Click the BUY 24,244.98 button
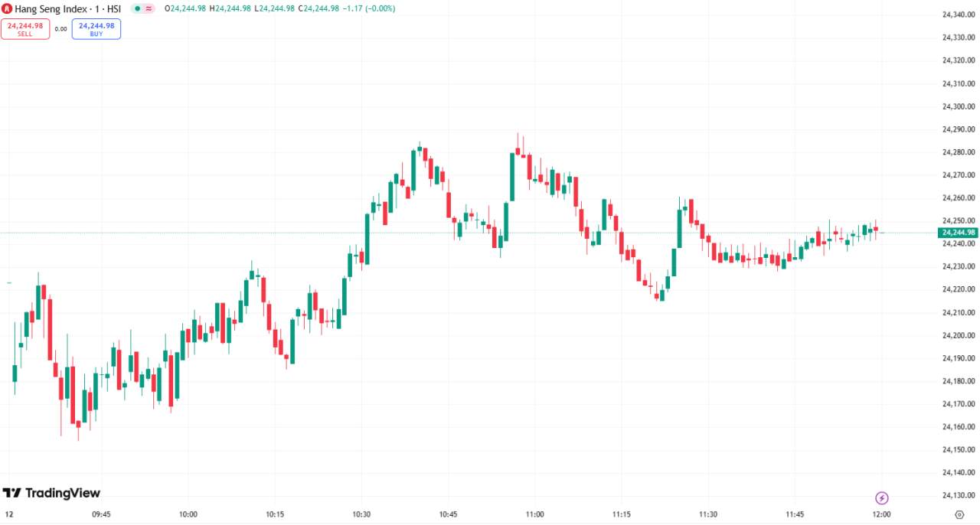980x525 pixels. pyautogui.click(x=96, y=29)
